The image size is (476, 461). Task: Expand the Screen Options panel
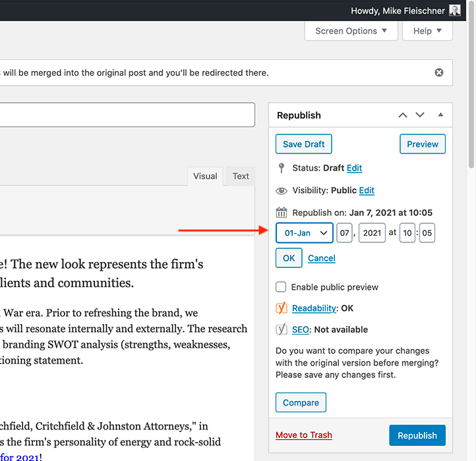pyautogui.click(x=351, y=31)
